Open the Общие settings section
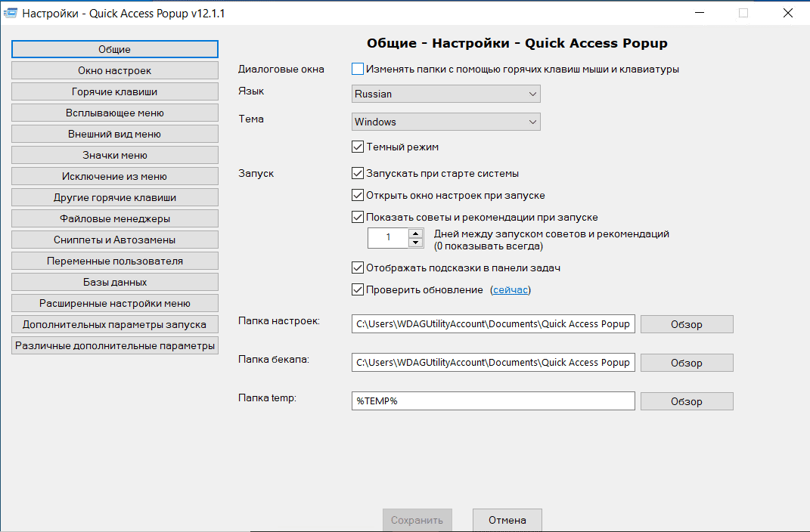 pos(115,49)
